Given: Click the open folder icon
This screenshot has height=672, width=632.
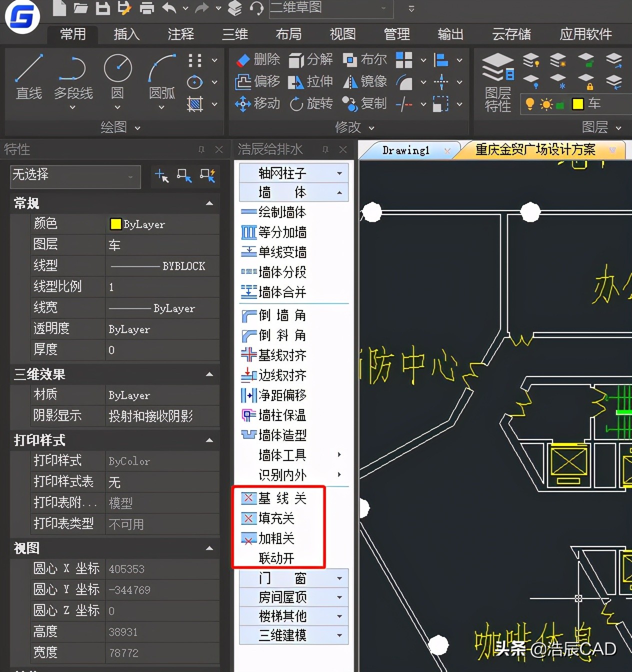Looking at the screenshot, I should click(x=81, y=8).
